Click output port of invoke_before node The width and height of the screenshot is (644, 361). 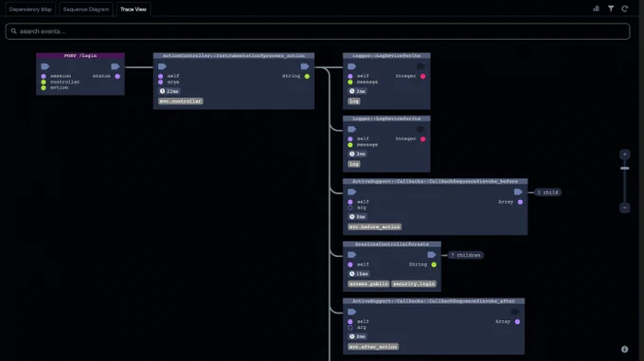(518, 192)
